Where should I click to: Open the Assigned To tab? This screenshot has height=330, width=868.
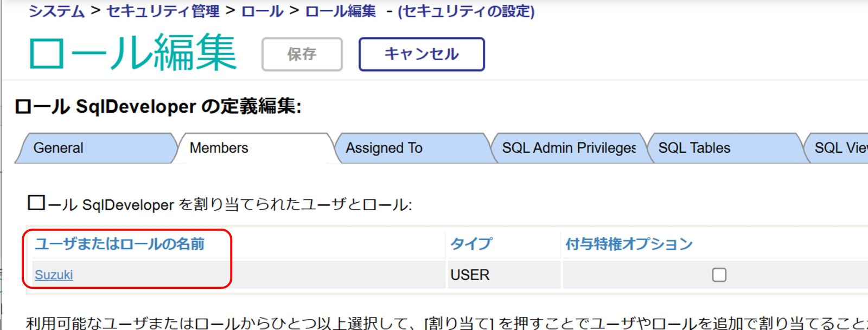(384, 148)
